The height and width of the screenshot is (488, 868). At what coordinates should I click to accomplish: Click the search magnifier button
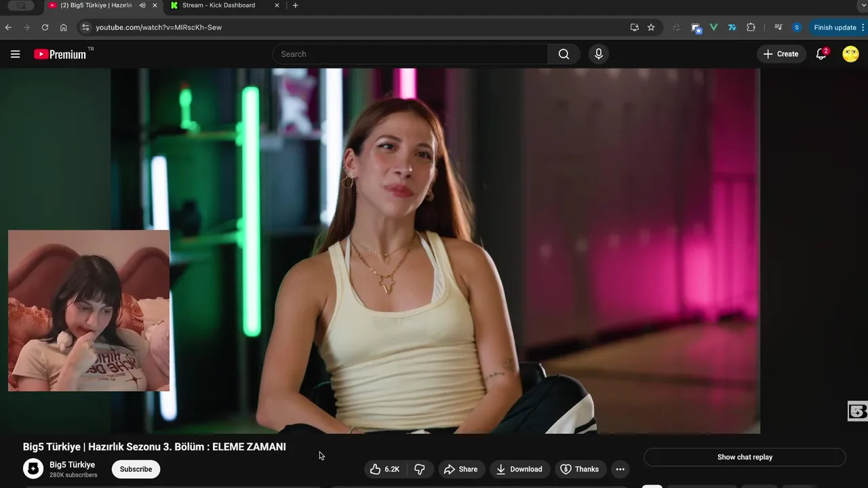pos(564,54)
